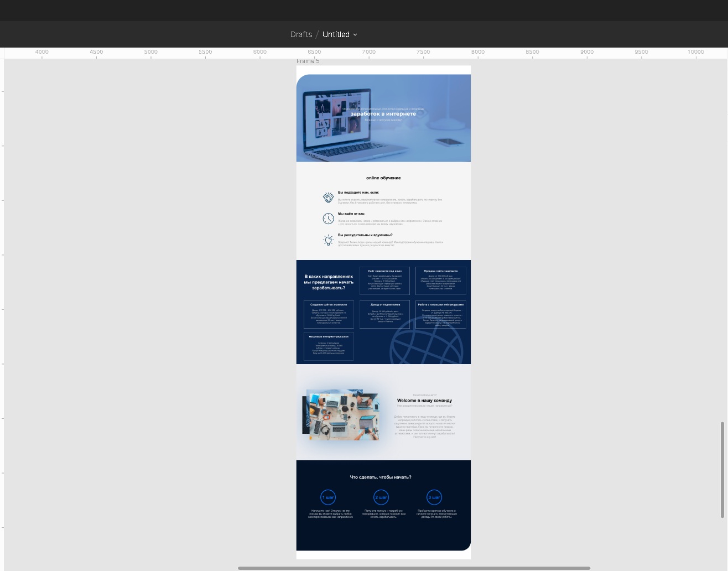The image size is (728, 571).
Task: Select 'Вы рассудительны и вдумчивы?' text
Action: (x=365, y=235)
